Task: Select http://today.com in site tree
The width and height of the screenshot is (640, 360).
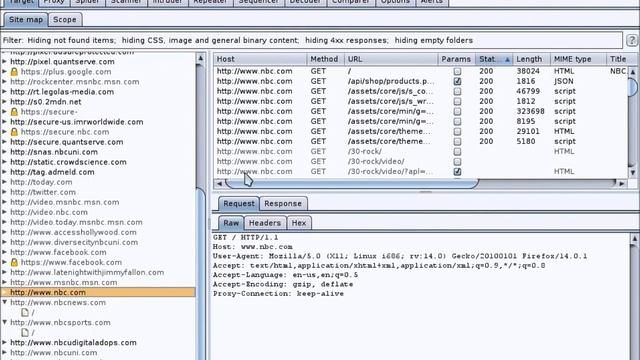Action: pyautogui.click(x=41, y=182)
